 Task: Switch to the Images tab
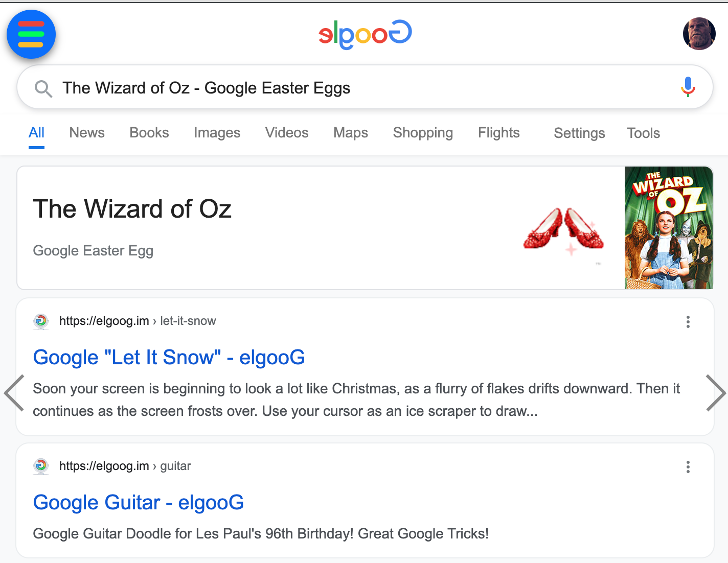[217, 133]
